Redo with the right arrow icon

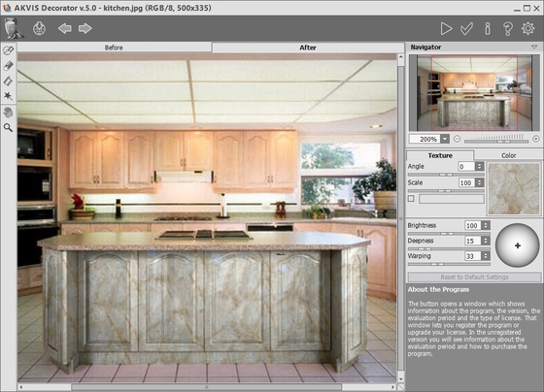coord(85,28)
